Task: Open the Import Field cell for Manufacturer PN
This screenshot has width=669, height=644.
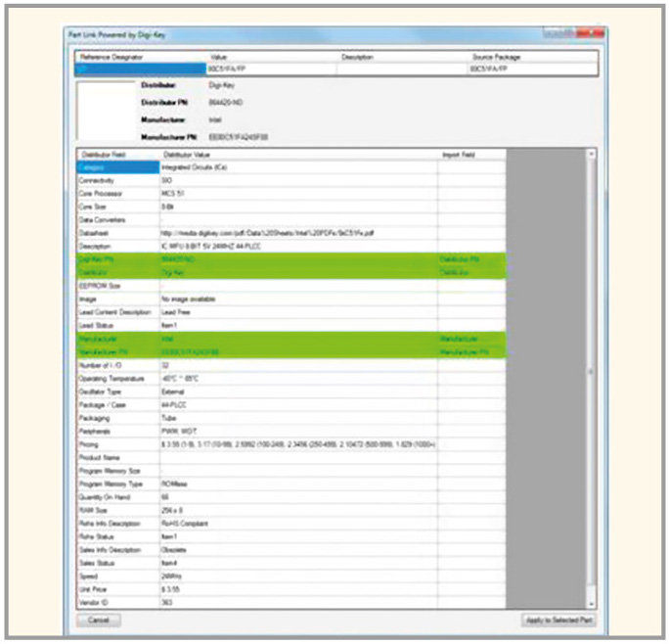Action: 470,350
